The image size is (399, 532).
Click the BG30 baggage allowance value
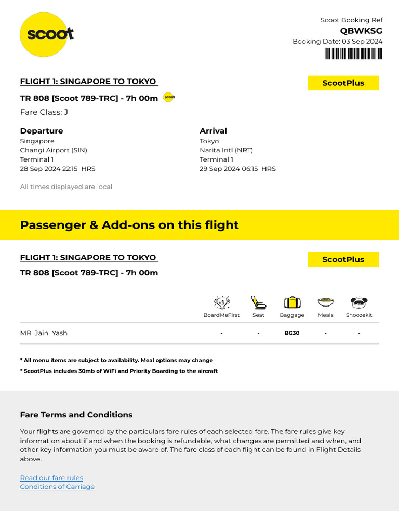292,333
